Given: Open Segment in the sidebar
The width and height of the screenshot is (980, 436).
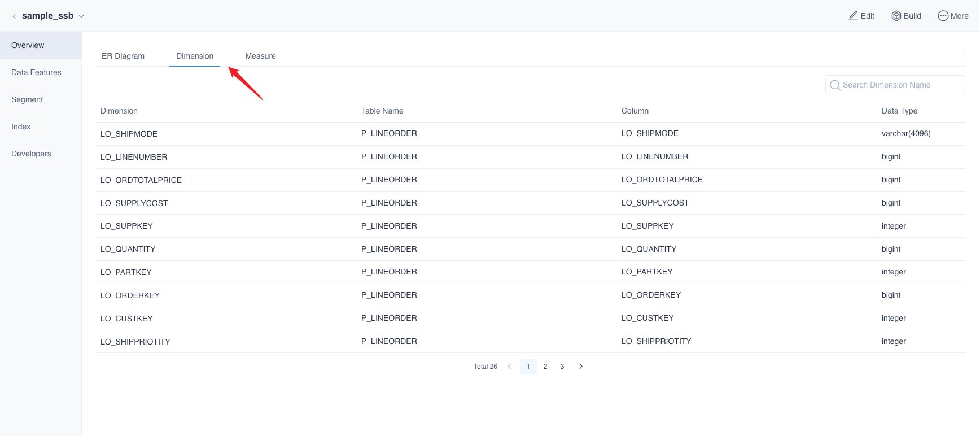Looking at the screenshot, I should 27,99.
